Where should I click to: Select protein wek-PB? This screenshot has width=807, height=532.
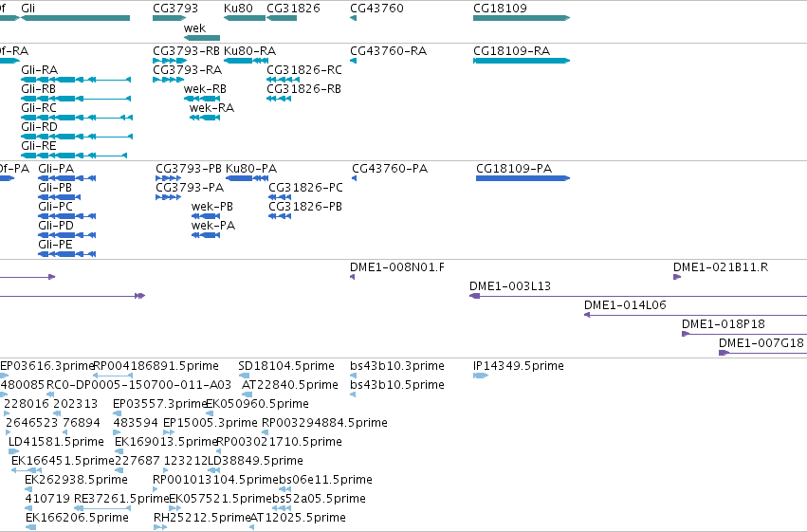(x=206, y=216)
